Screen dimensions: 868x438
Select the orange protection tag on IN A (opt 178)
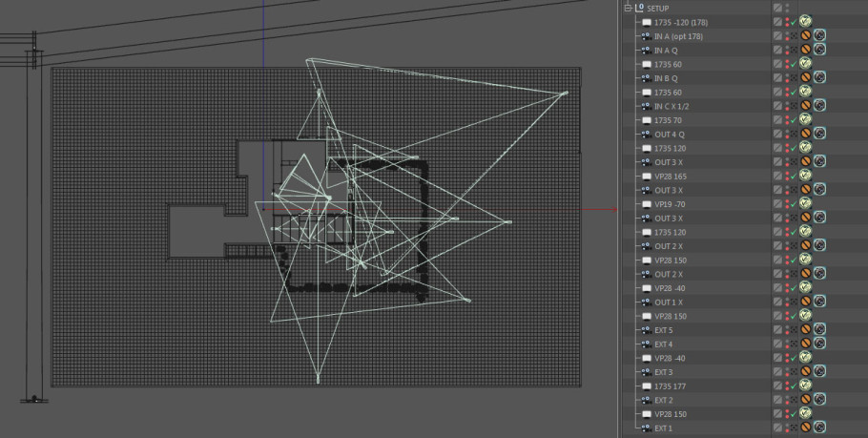(x=806, y=35)
